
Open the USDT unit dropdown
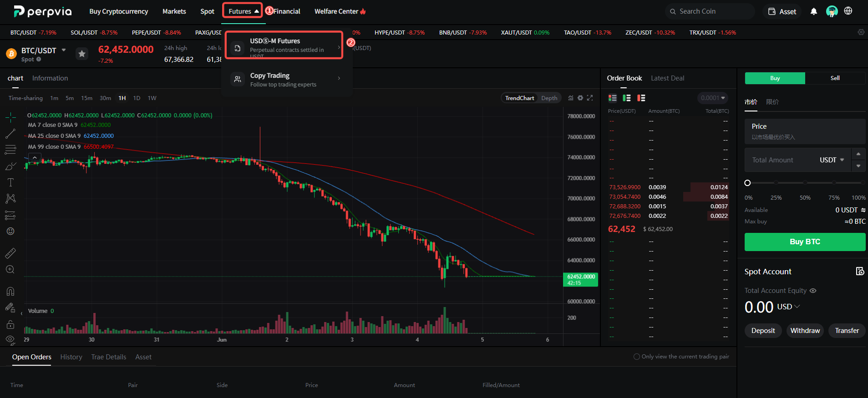(x=832, y=160)
